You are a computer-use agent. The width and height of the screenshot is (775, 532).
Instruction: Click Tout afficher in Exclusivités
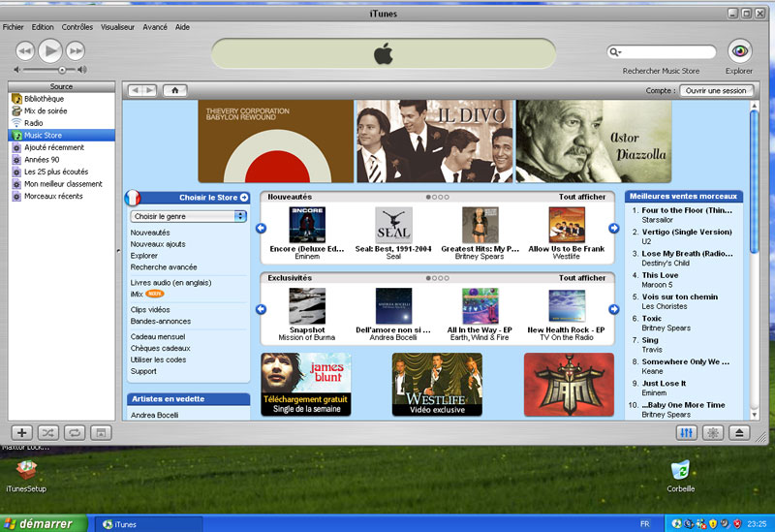click(x=582, y=278)
